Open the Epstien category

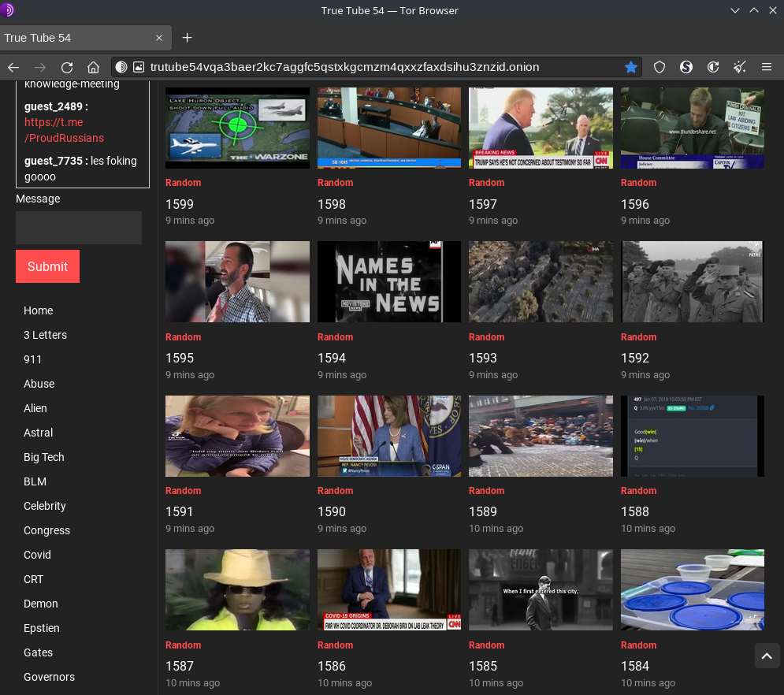tap(42, 629)
